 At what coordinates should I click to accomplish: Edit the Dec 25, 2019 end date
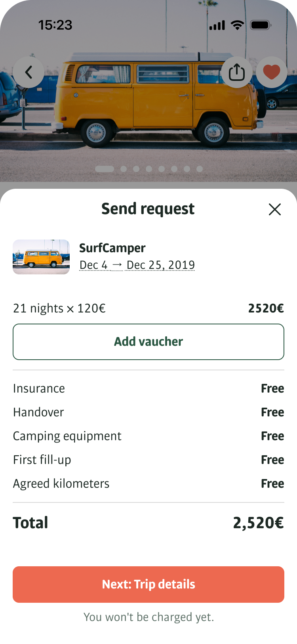[x=161, y=265]
